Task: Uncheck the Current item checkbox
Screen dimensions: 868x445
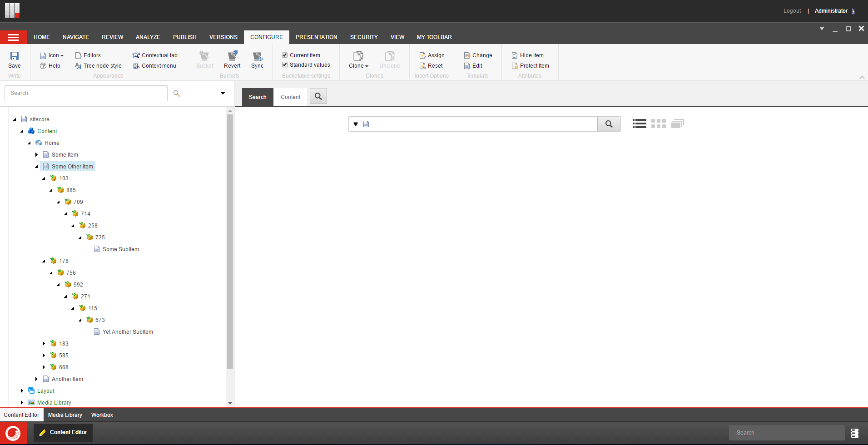Action: (285, 55)
